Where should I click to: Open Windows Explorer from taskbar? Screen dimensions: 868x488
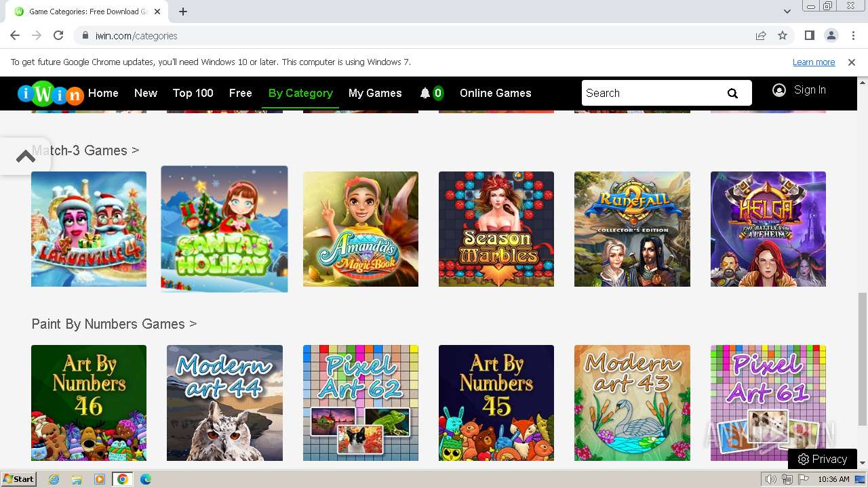(77, 479)
